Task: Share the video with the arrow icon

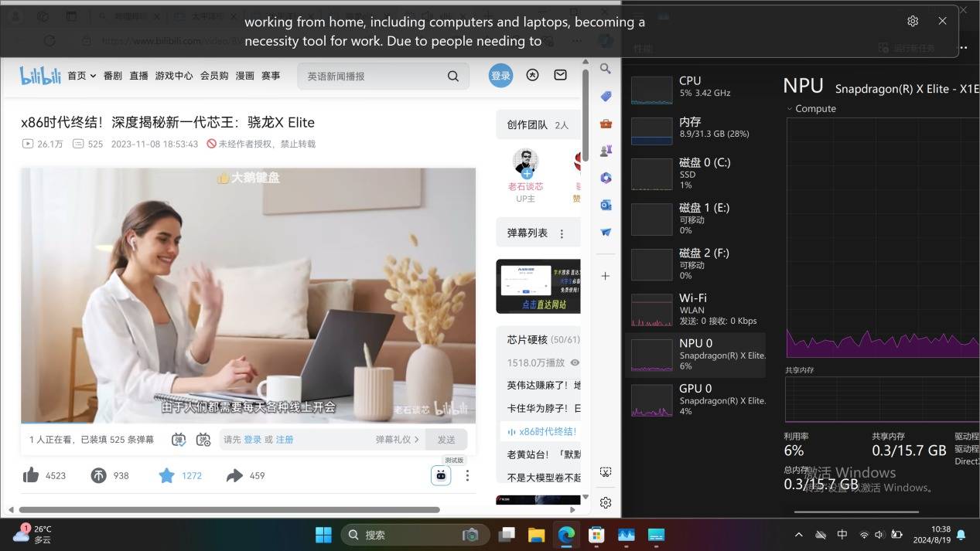Action: pos(234,475)
